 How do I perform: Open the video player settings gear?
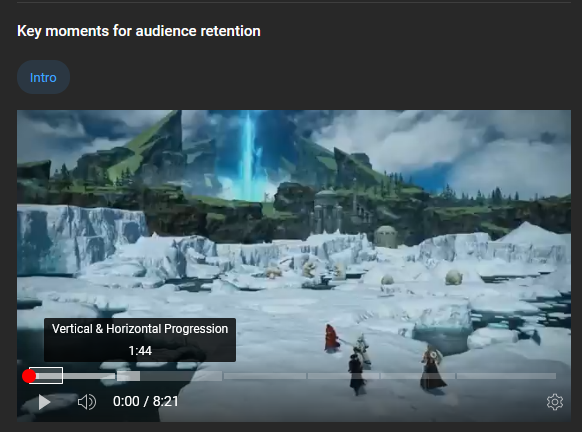(555, 402)
